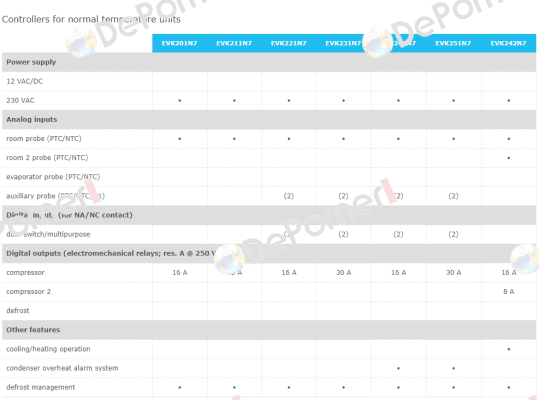Select the EVK221N7 column header
This screenshot has width=539, height=400.
pyautogui.click(x=289, y=43)
